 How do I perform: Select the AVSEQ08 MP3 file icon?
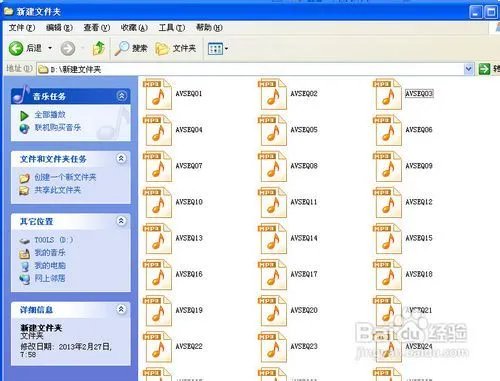272,166
